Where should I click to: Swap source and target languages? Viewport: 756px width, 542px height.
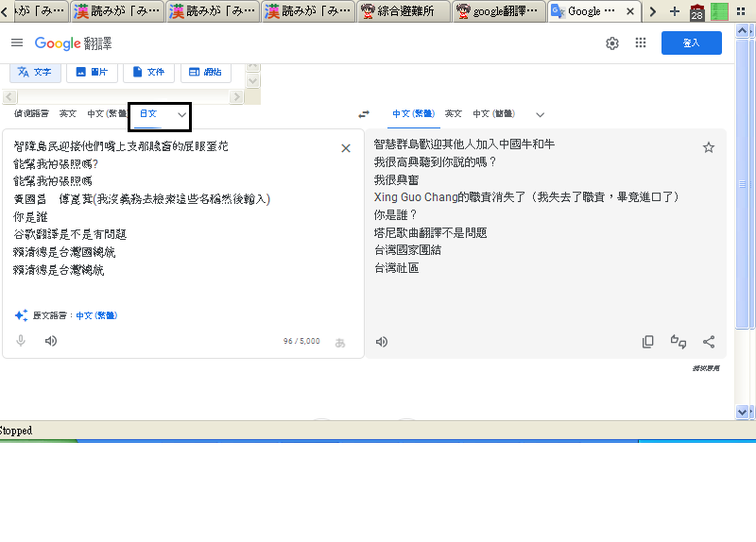click(x=364, y=114)
